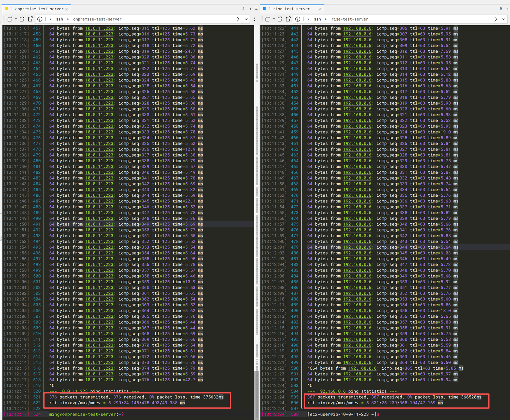Screen dimensions: 510x420
Task: Click the '192.168.0.6 ping statistics' header line
Action: [x=352, y=391]
